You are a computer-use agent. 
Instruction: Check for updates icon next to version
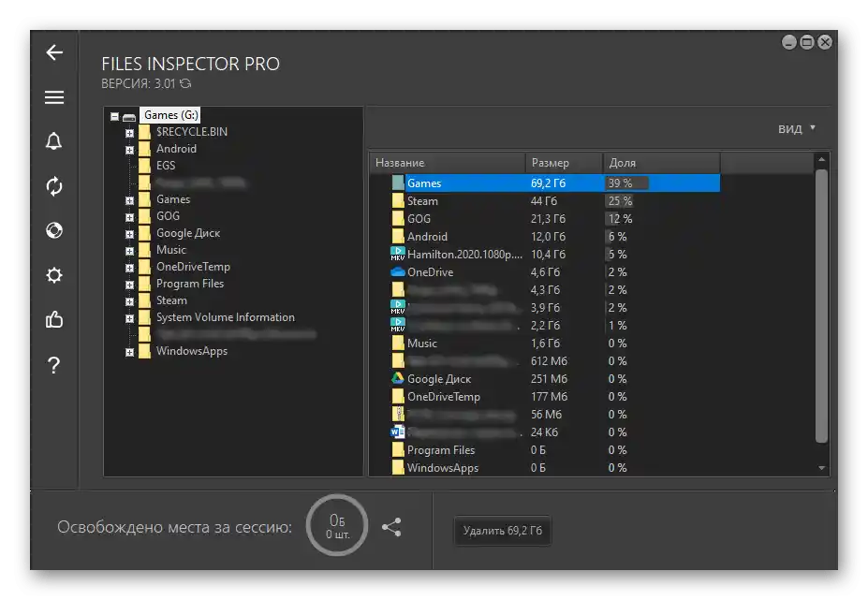(185, 83)
